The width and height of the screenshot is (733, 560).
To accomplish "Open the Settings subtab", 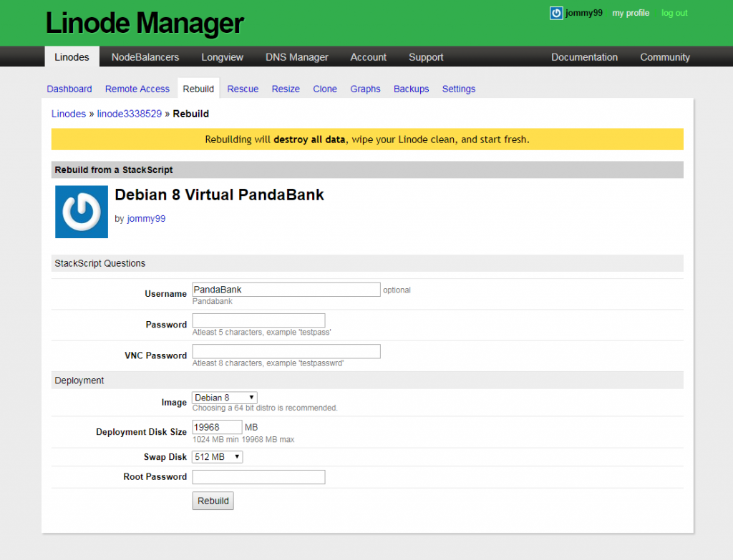I will (x=459, y=89).
